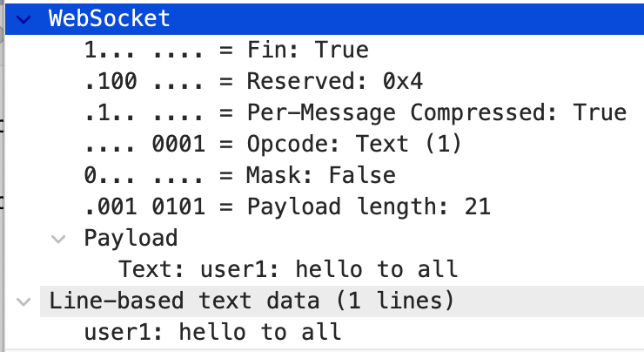
Task: Collapse the Line-based text data chevron
Action: (x=23, y=301)
